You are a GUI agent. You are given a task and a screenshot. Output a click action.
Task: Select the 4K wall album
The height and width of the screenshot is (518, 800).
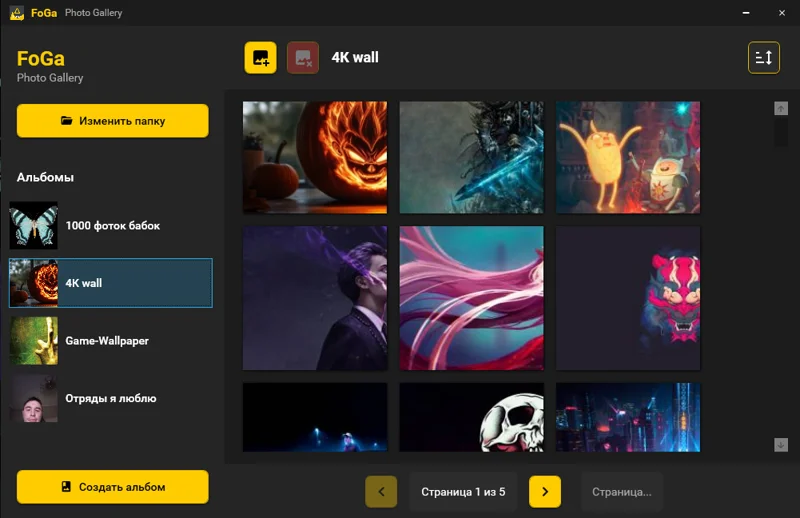(x=111, y=283)
